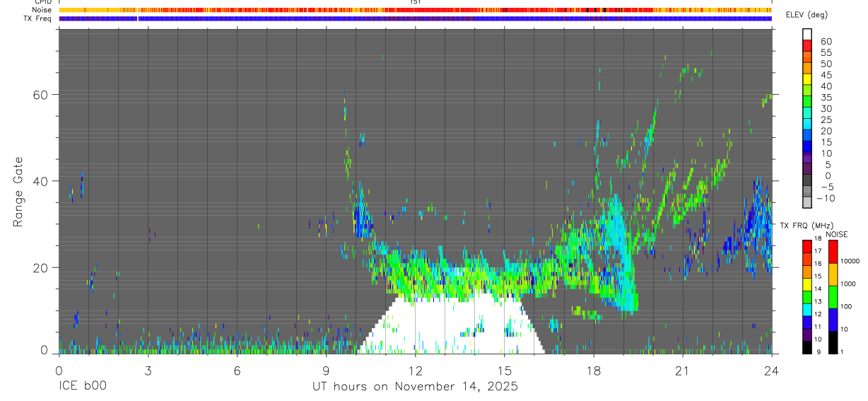This screenshot has width=868, height=401.
Task: Click the -10 label on ELEV legend
Action: [826, 199]
